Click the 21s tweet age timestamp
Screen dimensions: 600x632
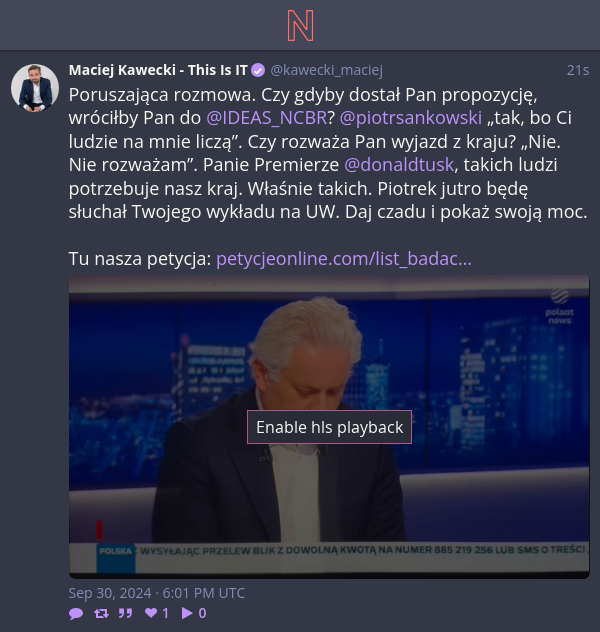[x=578, y=70]
